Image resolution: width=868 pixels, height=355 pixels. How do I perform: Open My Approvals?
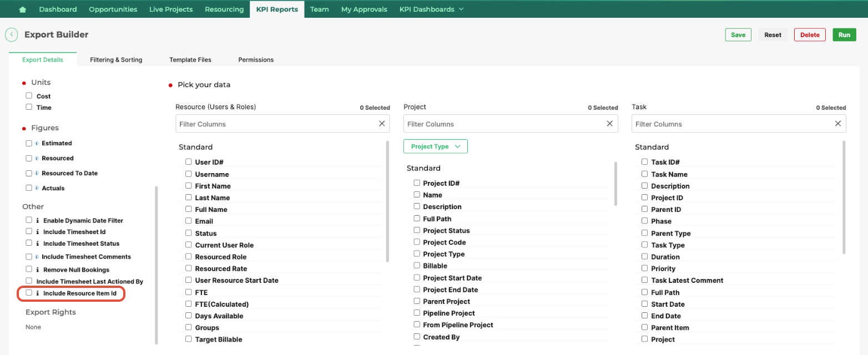tap(364, 9)
